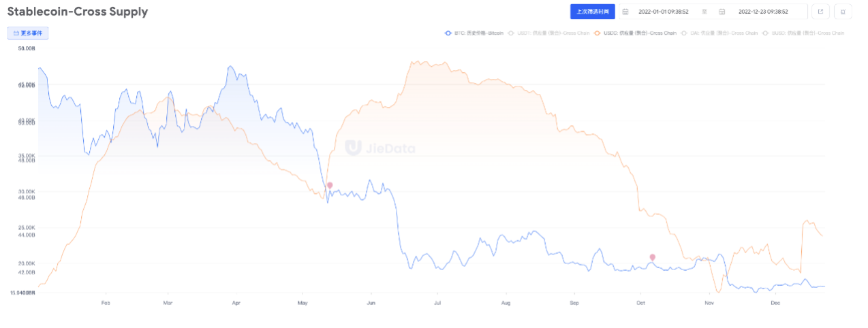
Task: Show the BUSD Cross Chain supply series
Action: 803,33
